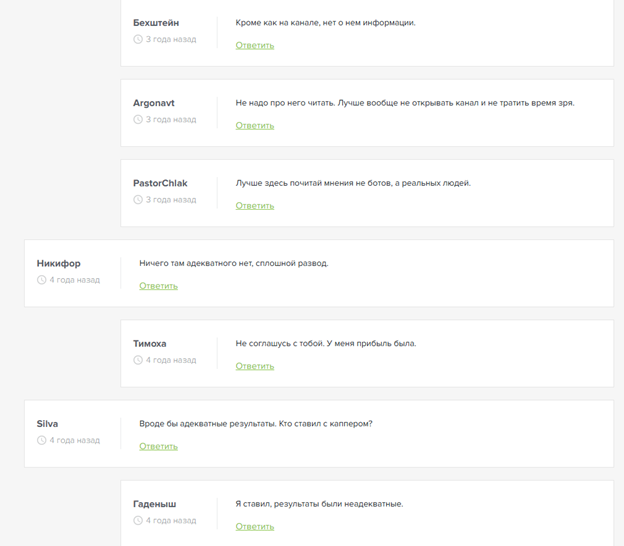Screen dimensions: 624x546
Task: Reply to Silva's question about каппер
Action: point(158,447)
